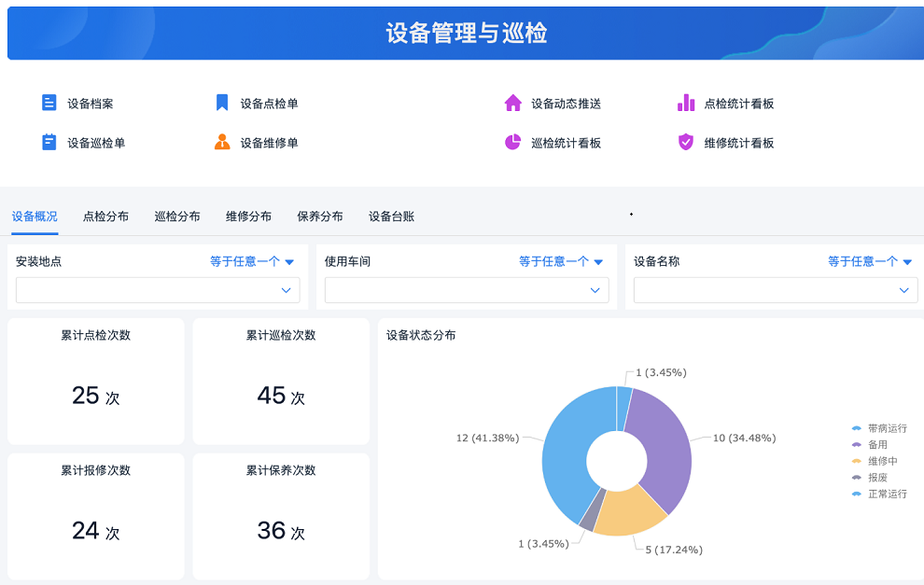Open the 设备档案 document icon
The height and width of the screenshot is (585, 924).
tap(49, 103)
